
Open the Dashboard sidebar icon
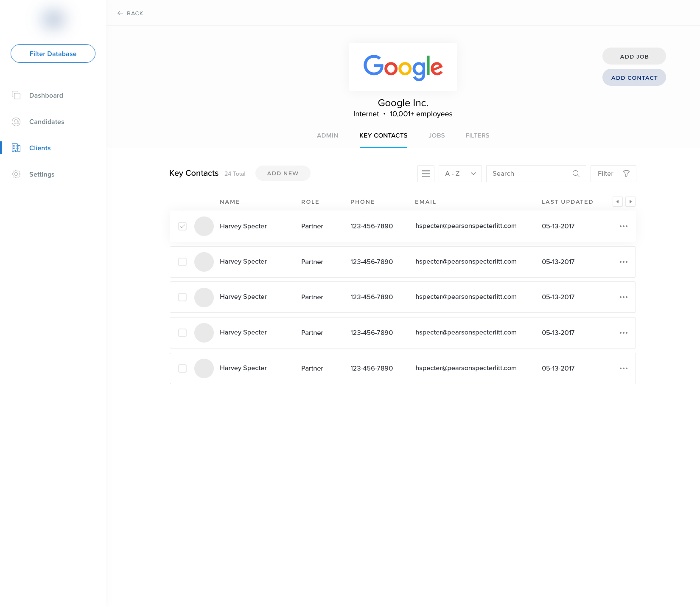coord(16,95)
